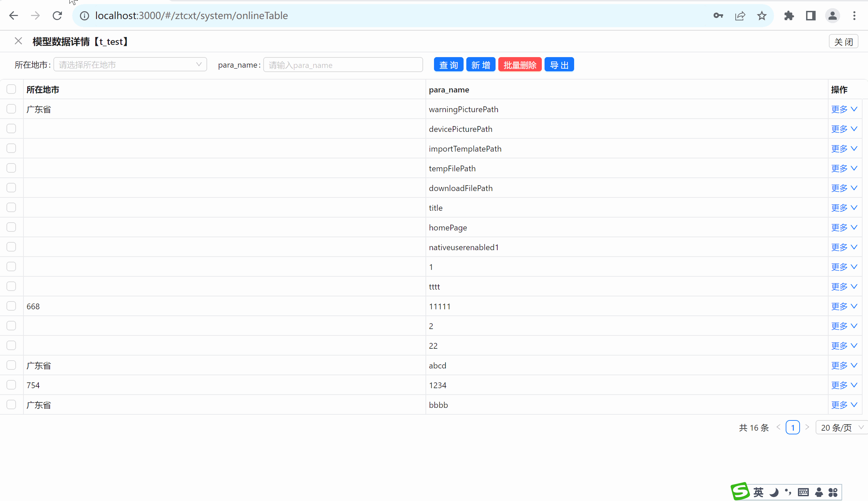868x501 pixels.
Task: Open Sogou input method keyboard icon
Action: click(x=803, y=492)
